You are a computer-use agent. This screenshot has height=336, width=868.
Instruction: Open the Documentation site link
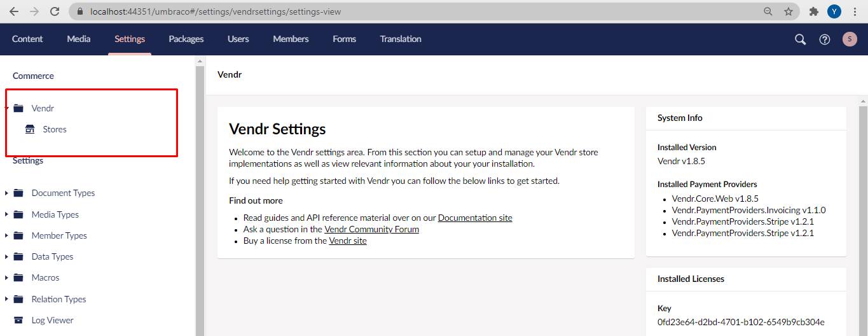pyautogui.click(x=475, y=218)
